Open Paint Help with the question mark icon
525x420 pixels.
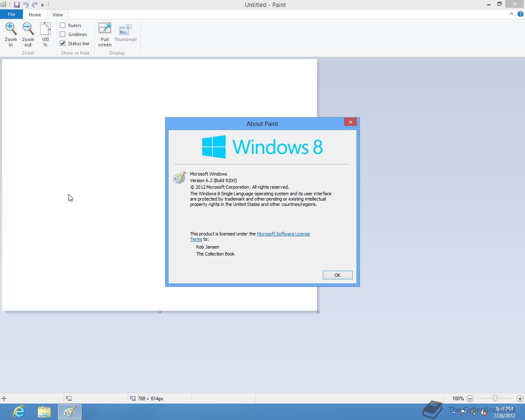520,14
